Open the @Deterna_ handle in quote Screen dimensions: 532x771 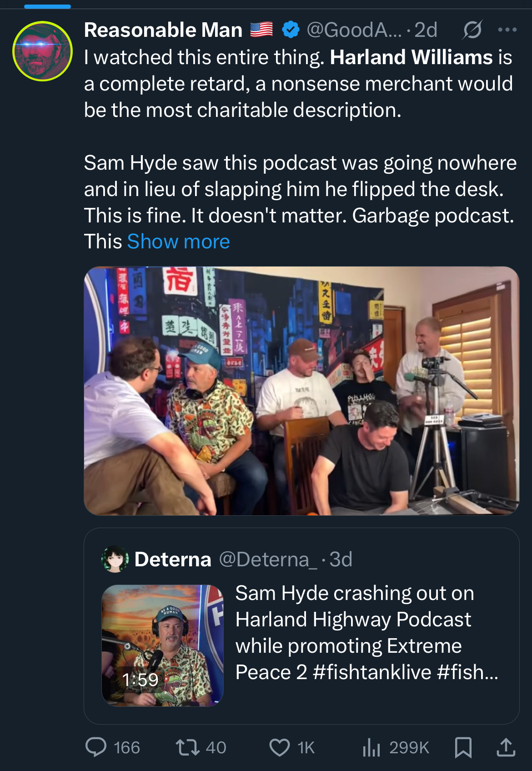(268, 559)
